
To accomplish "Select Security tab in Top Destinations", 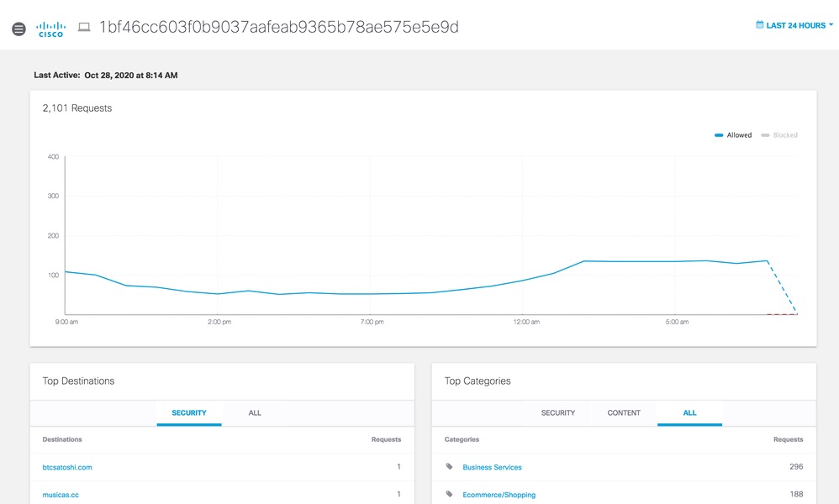I will coord(189,413).
